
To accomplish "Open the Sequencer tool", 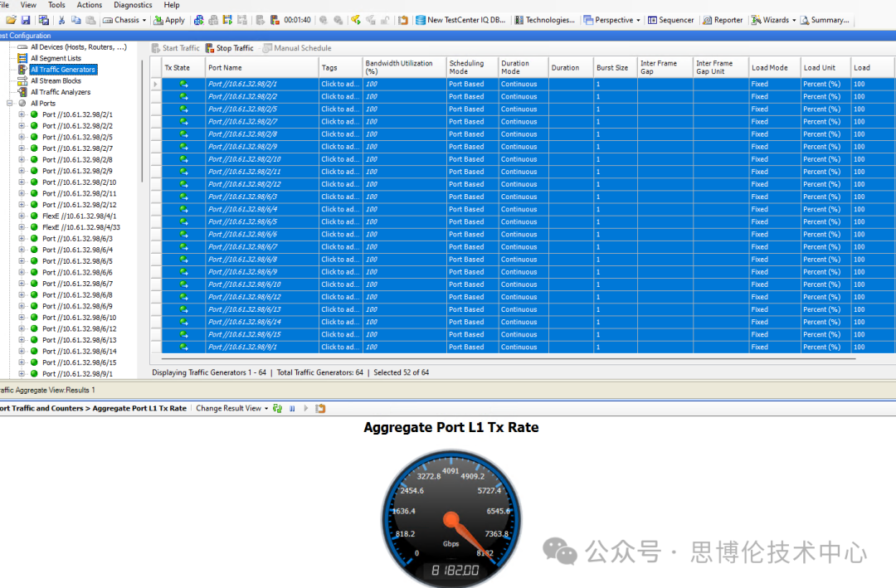I will (670, 20).
